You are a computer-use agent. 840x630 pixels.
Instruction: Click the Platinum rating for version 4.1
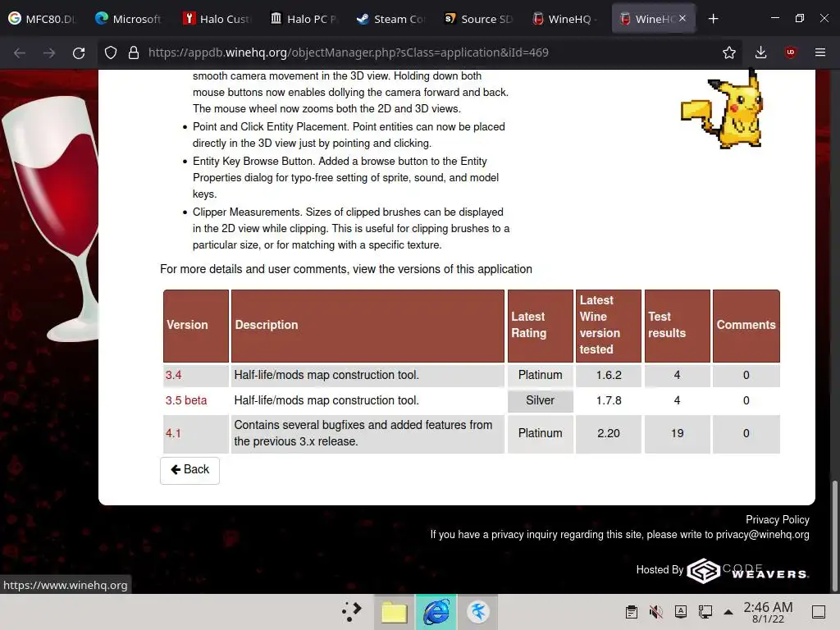tap(540, 433)
